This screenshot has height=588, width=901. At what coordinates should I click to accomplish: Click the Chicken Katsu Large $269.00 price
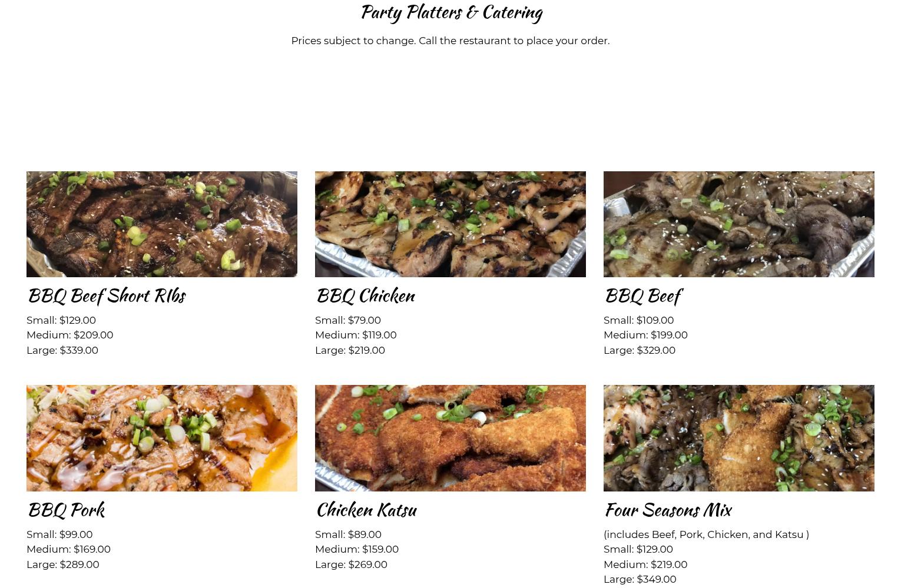351,564
